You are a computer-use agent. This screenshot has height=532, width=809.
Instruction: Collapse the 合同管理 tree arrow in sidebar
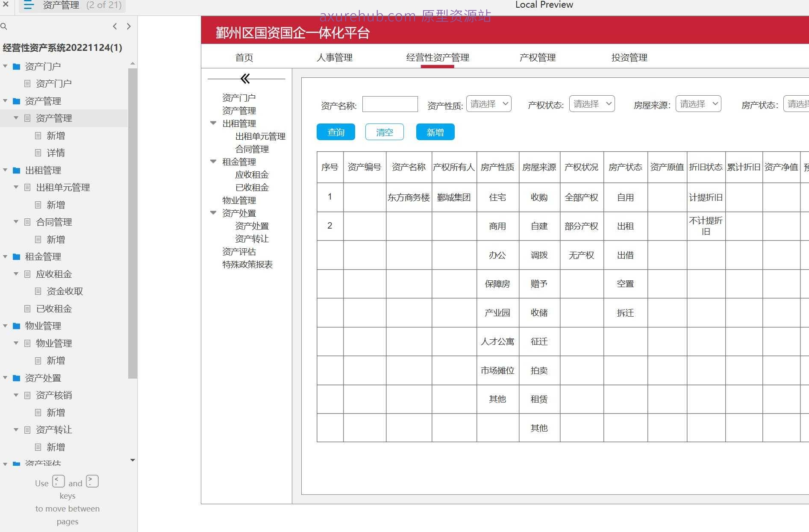[x=16, y=222]
